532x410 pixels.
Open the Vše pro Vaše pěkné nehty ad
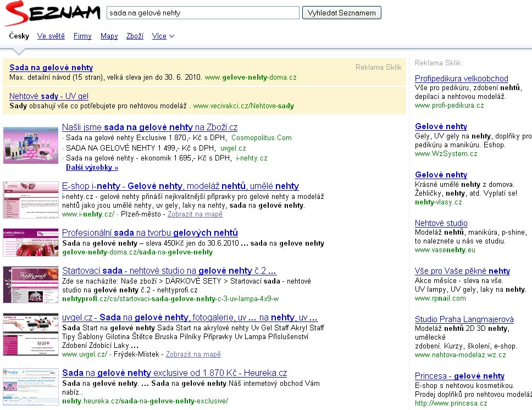pos(462,271)
